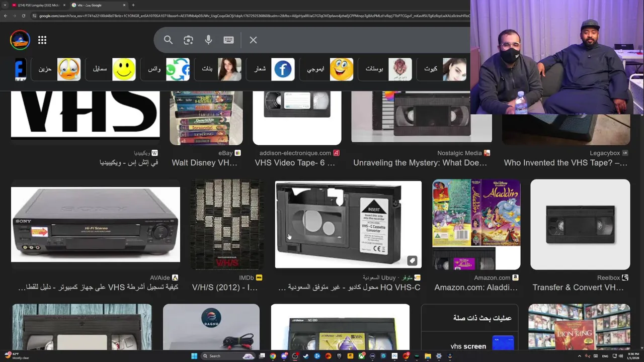Open Settings gear from the taskbar
The image size is (644, 362).
(x=439, y=356)
